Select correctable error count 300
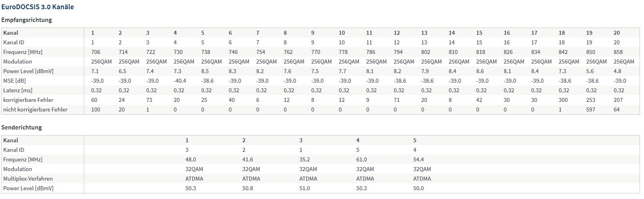Viewport: 644px width, 199px height. [x=563, y=100]
